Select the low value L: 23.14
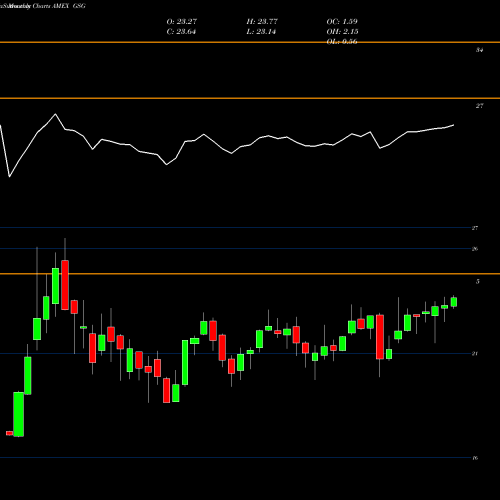 (261, 32)
